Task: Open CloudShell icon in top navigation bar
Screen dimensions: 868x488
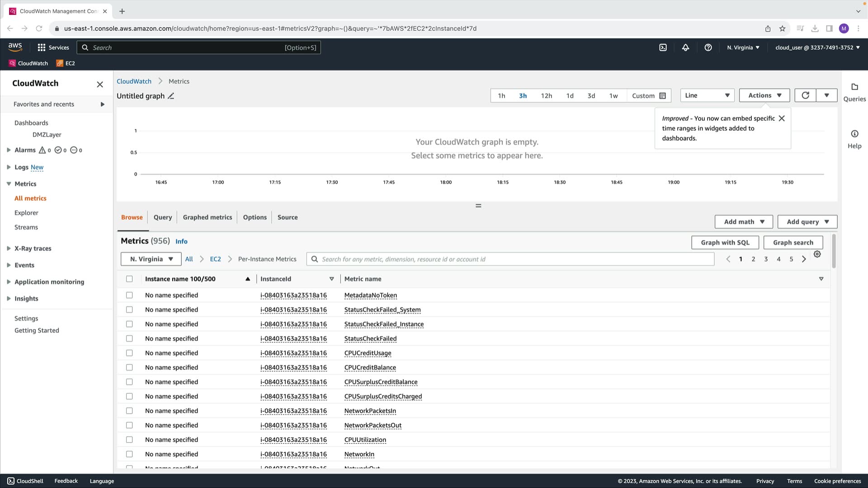Action: 663,47
